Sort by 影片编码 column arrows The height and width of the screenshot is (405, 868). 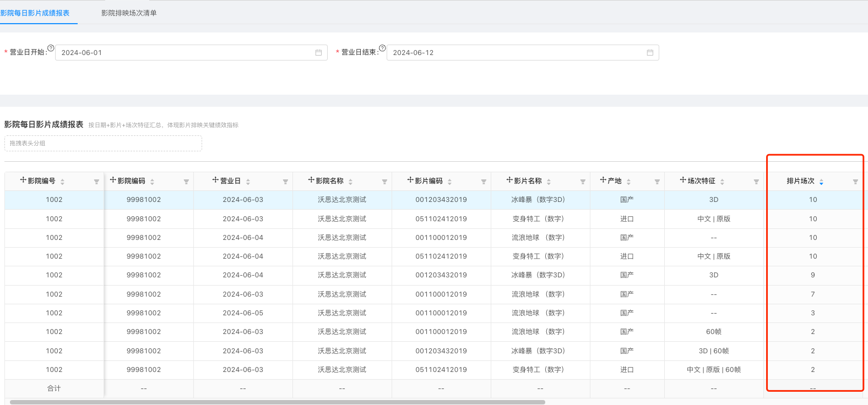pos(449,182)
